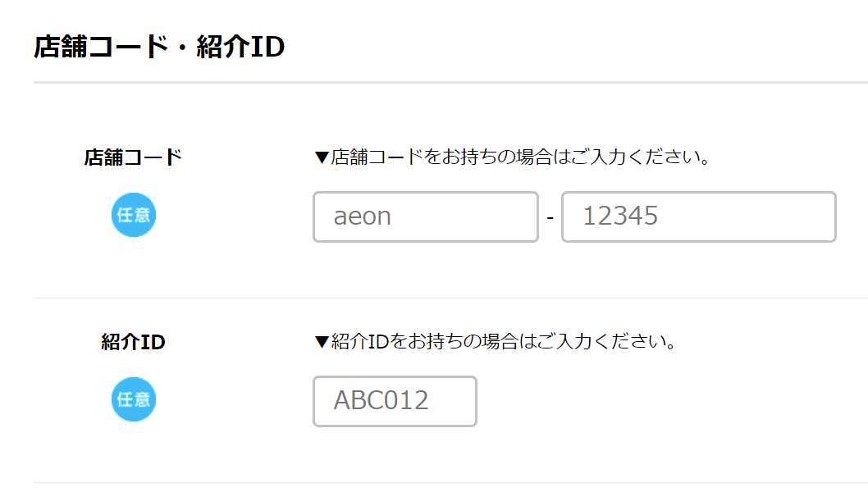
Task: Focus the referral ID field showing ABC012
Action: point(395,401)
